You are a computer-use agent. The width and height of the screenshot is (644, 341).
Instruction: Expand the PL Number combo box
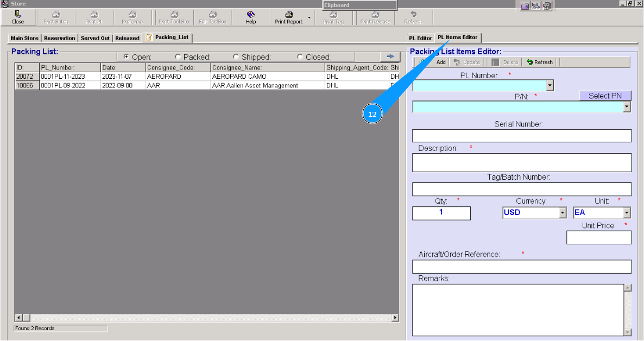pyautogui.click(x=550, y=85)
